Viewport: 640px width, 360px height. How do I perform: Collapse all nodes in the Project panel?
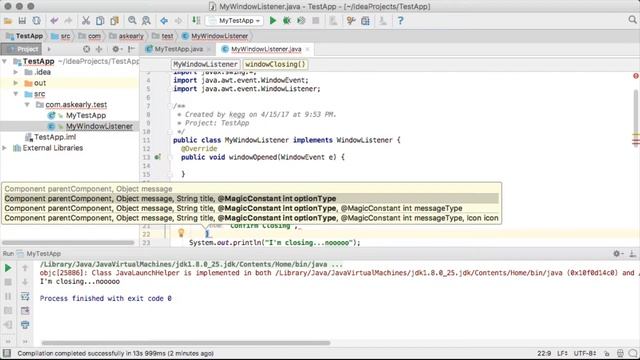(99, 49)
